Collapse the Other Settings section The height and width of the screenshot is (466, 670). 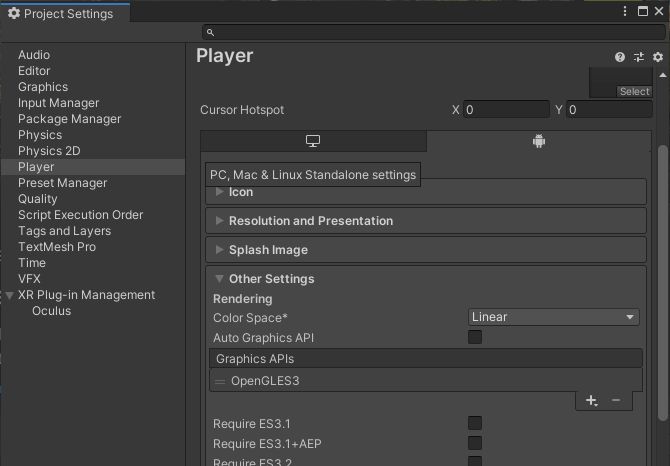coord(219,279)
